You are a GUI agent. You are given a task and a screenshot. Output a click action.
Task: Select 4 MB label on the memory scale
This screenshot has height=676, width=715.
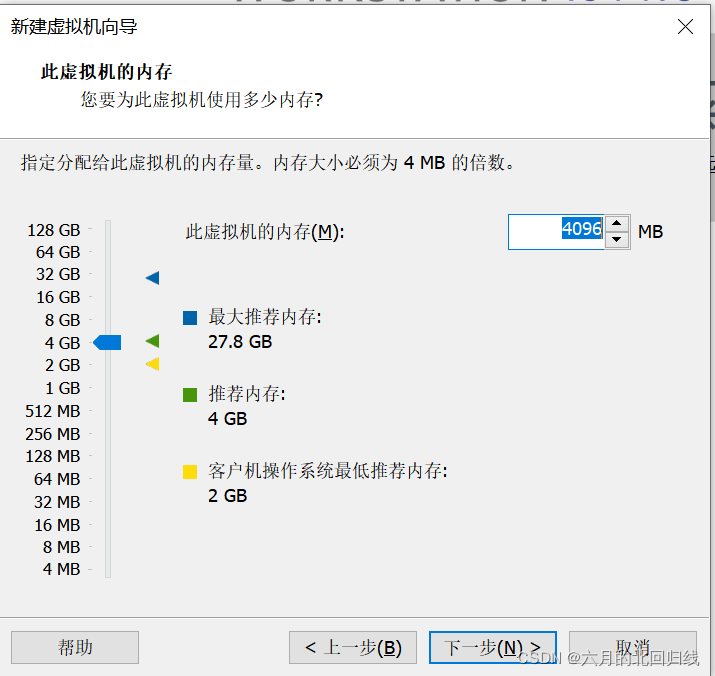(x=61, y=569)
